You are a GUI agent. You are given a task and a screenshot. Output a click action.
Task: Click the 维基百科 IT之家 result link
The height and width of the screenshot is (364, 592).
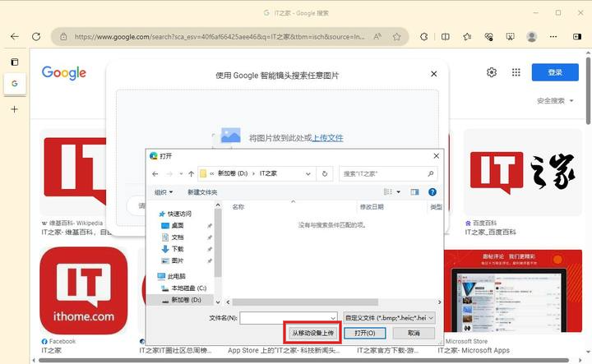(x=76, y=233)
